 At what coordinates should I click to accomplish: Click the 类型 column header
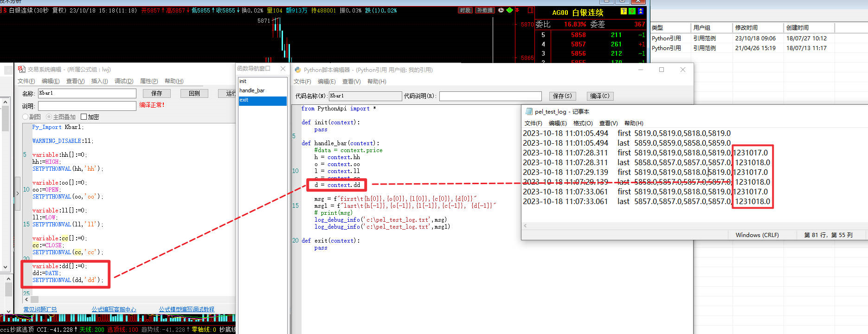tap(670, 28)
